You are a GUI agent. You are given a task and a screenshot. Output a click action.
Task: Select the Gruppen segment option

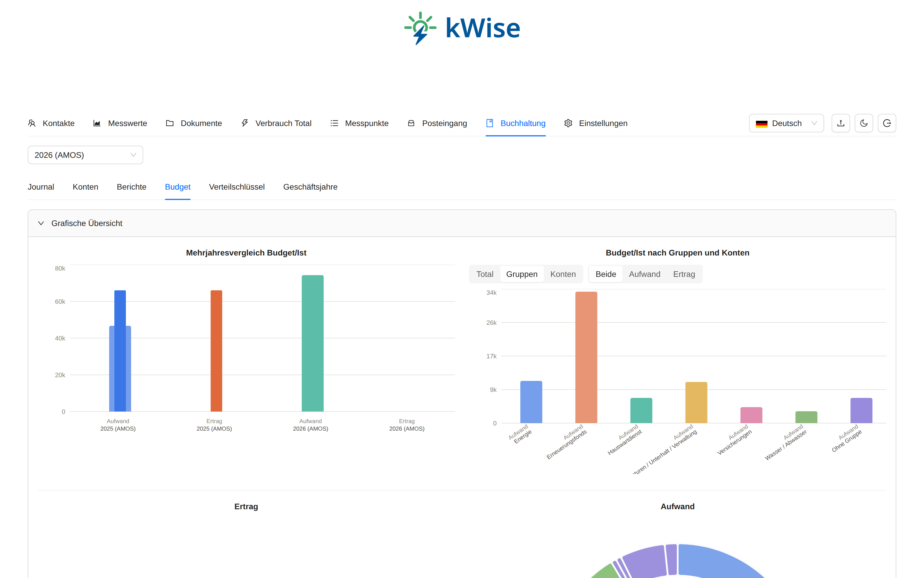coord(521,274)
